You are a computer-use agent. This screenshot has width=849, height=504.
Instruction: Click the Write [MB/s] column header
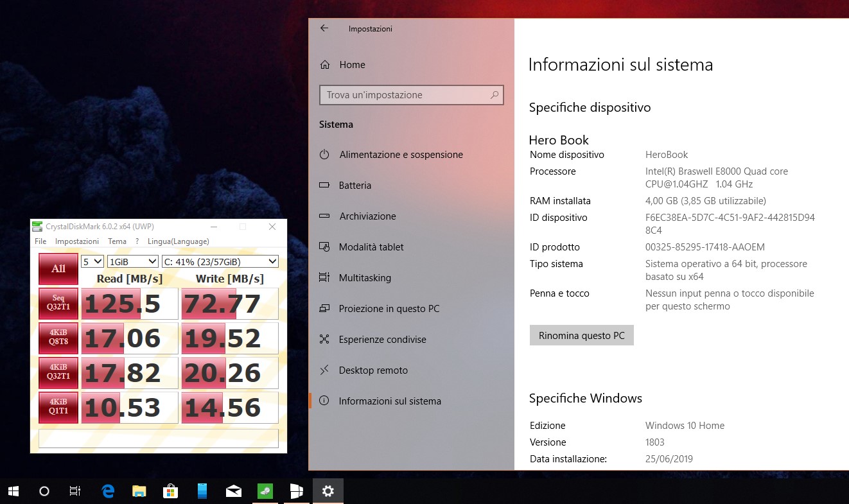click(x=230, y=279)
